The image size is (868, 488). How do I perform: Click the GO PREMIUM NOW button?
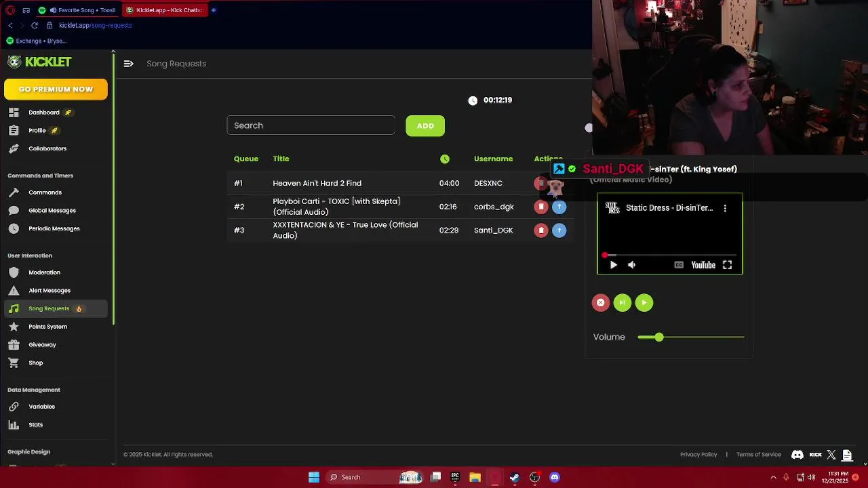point(56,89)
